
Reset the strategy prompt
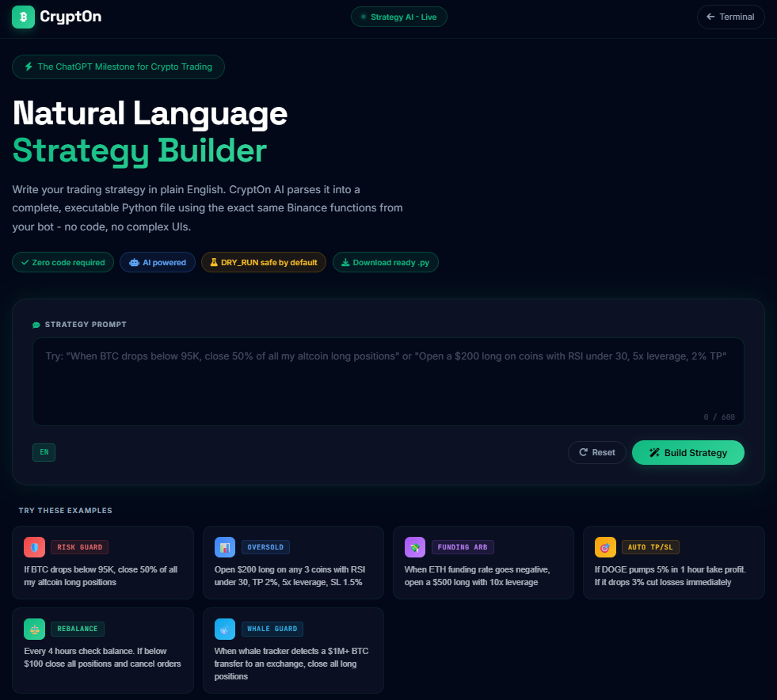pyautogui.click(x=596, y=452)
